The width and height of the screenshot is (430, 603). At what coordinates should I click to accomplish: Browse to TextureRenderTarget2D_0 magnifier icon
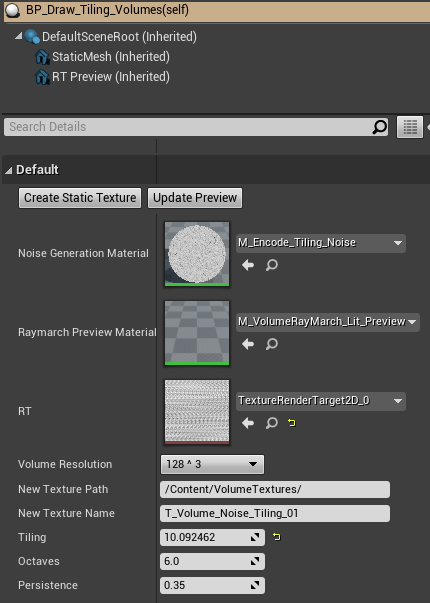[x=272, y=423]
